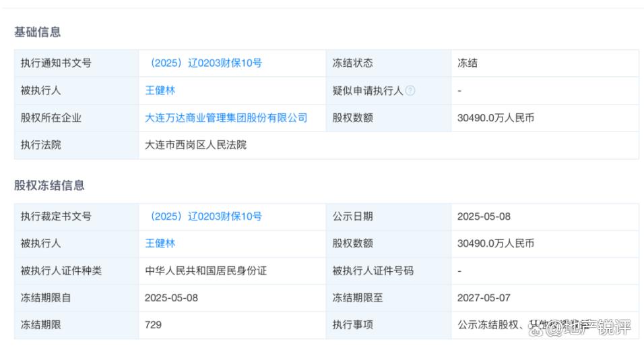The image size is (644, 350).
Task: Click the 被执行人 label in 基础信息
Action: (x=40, y=90)
